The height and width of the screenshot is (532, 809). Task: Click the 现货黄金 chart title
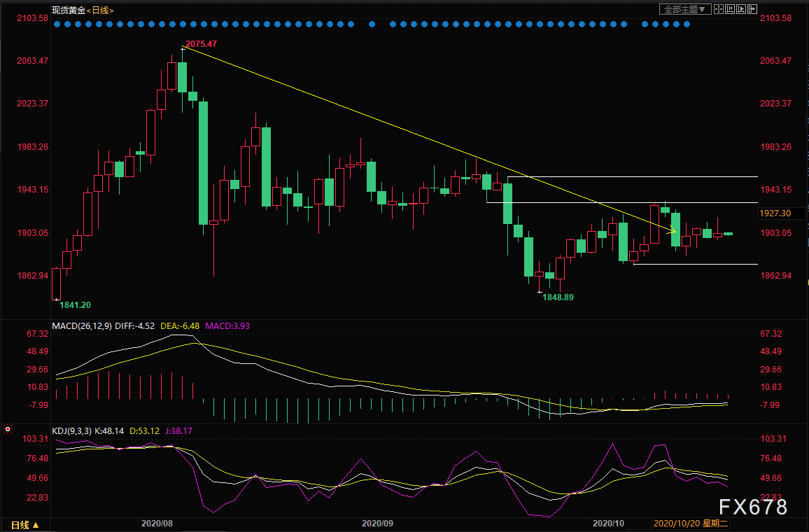[69, 10]
